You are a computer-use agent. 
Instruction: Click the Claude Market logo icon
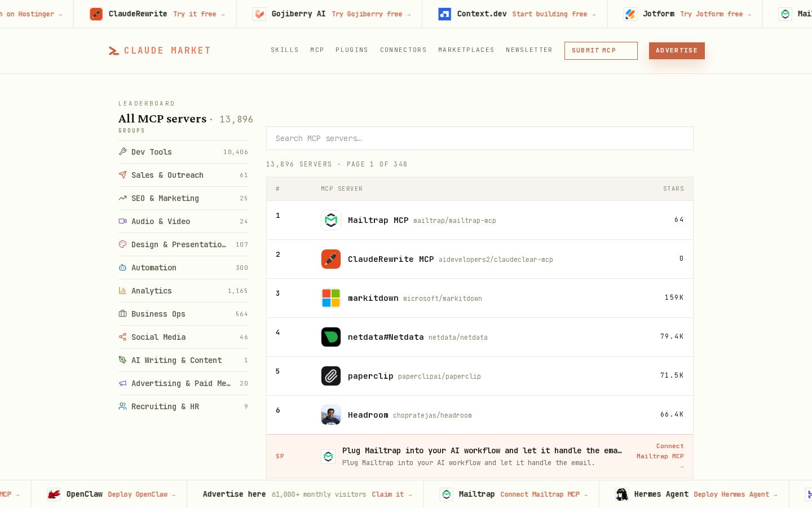click(114, 51)
